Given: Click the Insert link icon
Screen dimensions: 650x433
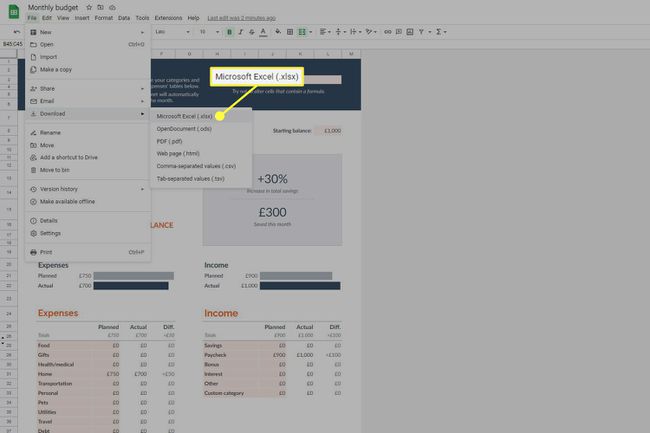Looking at the screenshot, I should click(388, 32).
